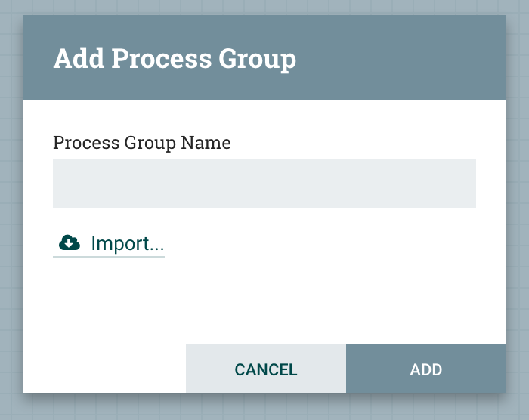Image resolution: width=529 pixels, height=420 pixels.
Task: Click the Add Process Group dialog title
Action: [x=174, y=58]
